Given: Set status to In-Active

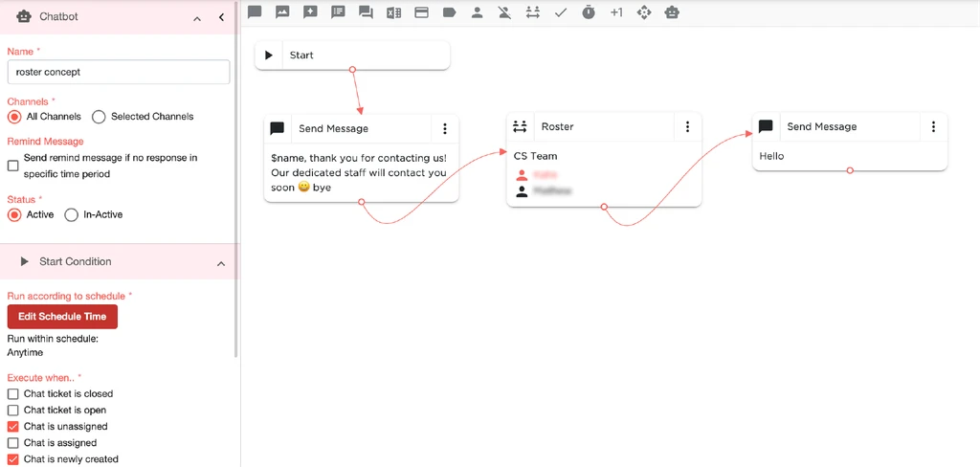Looking at the screenshot, I should point(71,215).
